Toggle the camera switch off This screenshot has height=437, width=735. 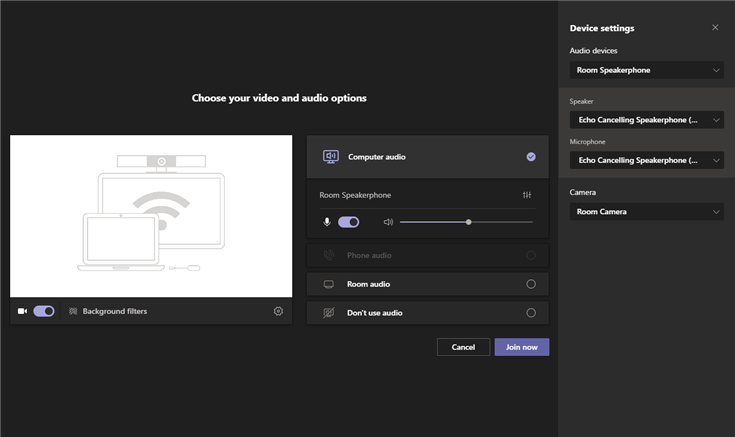44,311
